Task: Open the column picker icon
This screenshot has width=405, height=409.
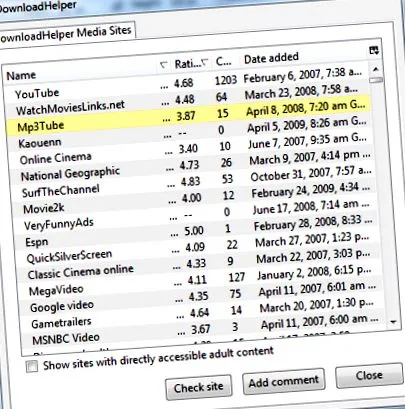Action: pos(374,51)
